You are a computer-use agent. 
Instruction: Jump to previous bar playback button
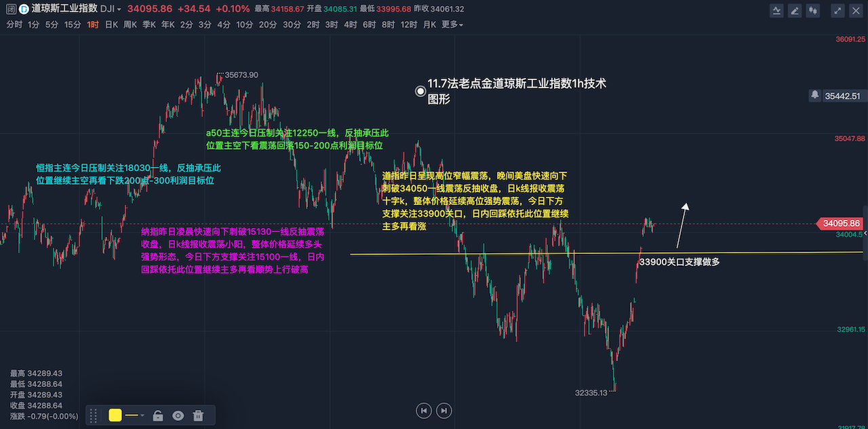pos(423,410)
